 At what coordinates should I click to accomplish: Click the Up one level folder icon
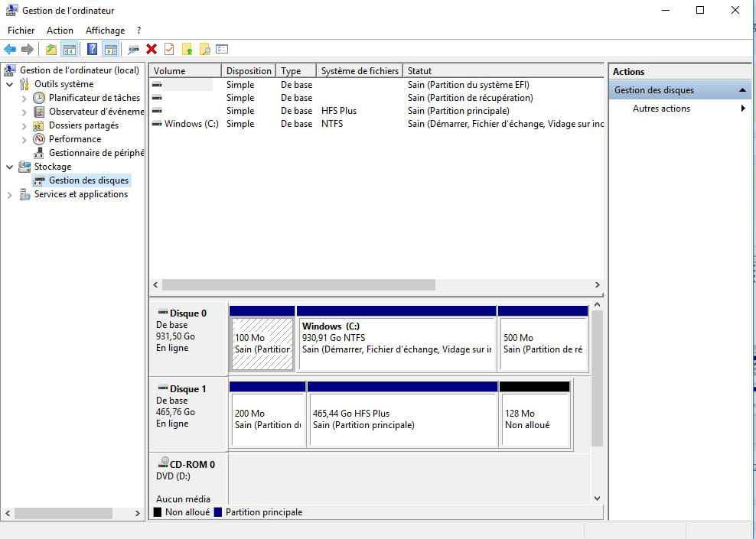pyautogui.click(x=51, y=50)
